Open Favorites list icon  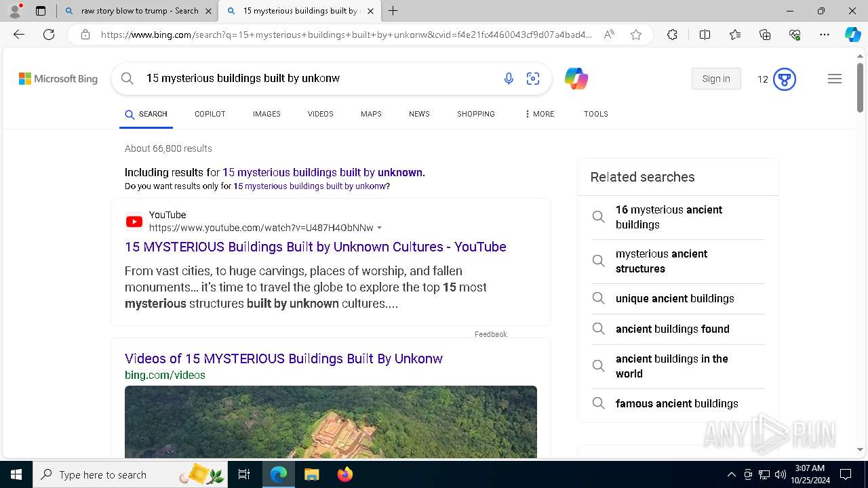735,35
